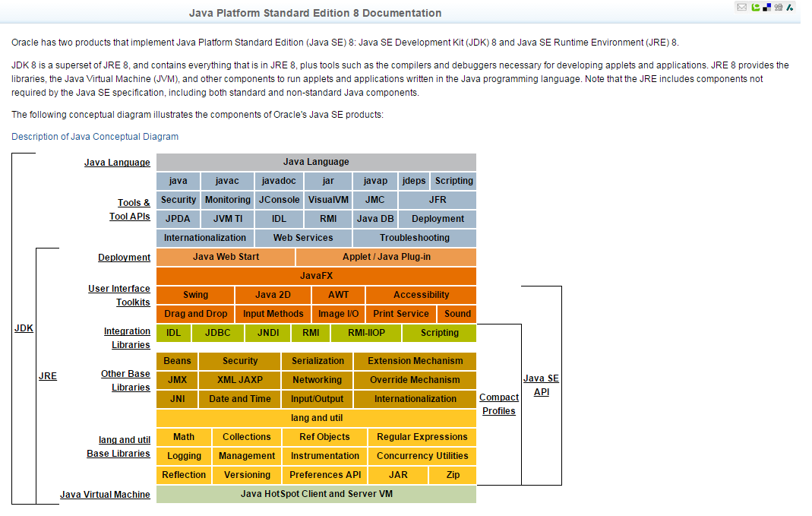The height and width of the screenshot is (516, 812).
Task: Click the Delicious bookmark icon
Action: click(x=767, y=8)
